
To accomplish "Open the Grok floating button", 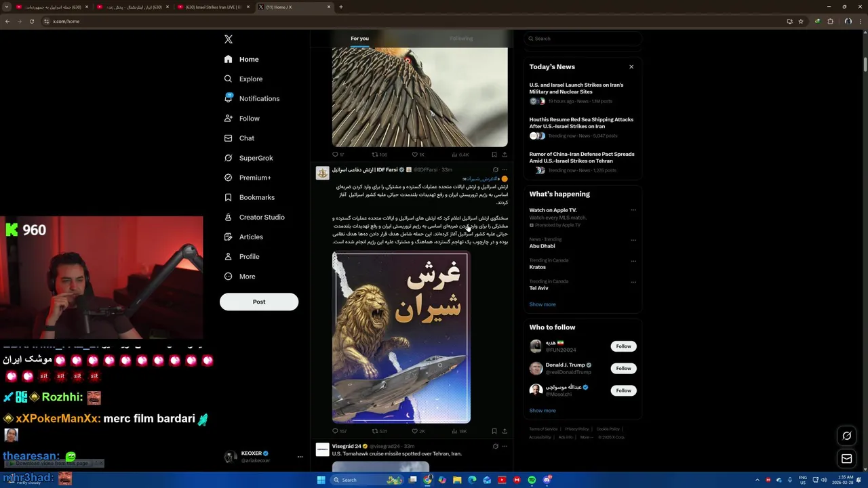I will 847,436.
